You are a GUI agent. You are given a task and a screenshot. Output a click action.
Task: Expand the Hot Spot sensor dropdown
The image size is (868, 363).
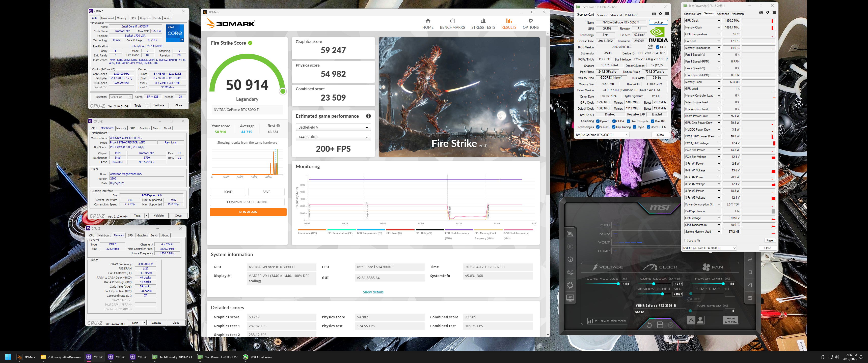pyautogui.click(x=719, y=41)
